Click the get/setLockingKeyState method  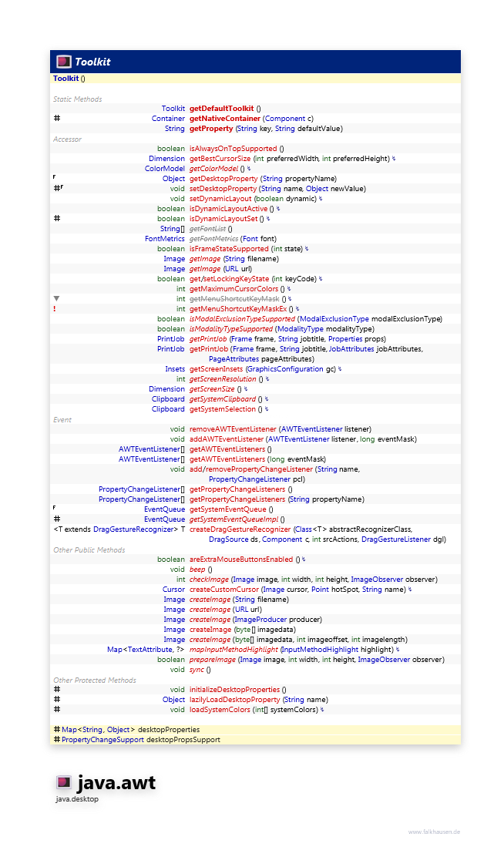click(230, 279)
